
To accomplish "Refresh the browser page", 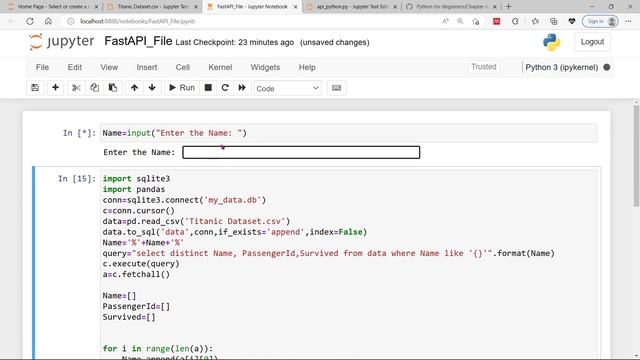I will pos(30,21).
